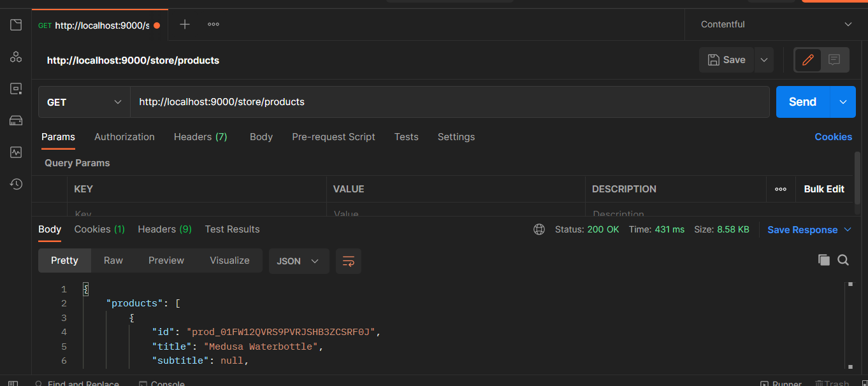Search the response body with magnifier icon
This screenshot has width=868, height=386.
click(843, 260)
